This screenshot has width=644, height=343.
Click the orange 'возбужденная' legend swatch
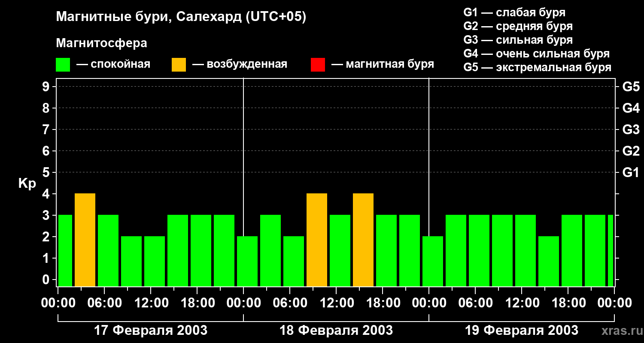[x=179, y=65]
